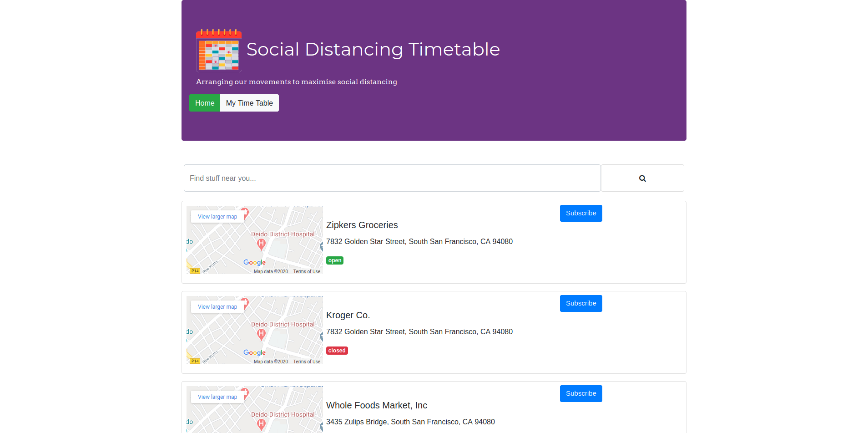Screen dimensions: 868x433
Task: Click the red 'closed' status badge
Action: click(x=337, y=351)
